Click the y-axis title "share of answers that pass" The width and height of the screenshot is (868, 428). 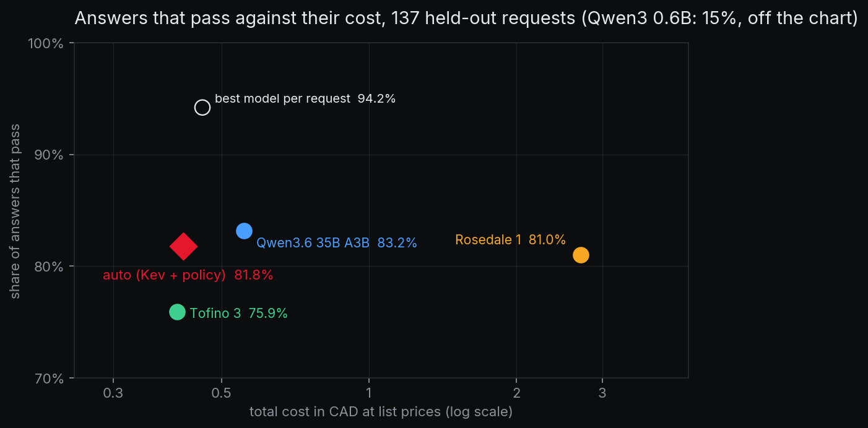click(x=15, y=212)
